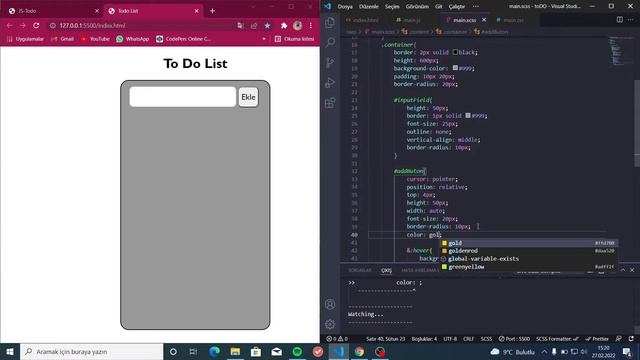Select the SORUNLAR panel tab
Screen dimensions: 640x360
coord(360,270)
